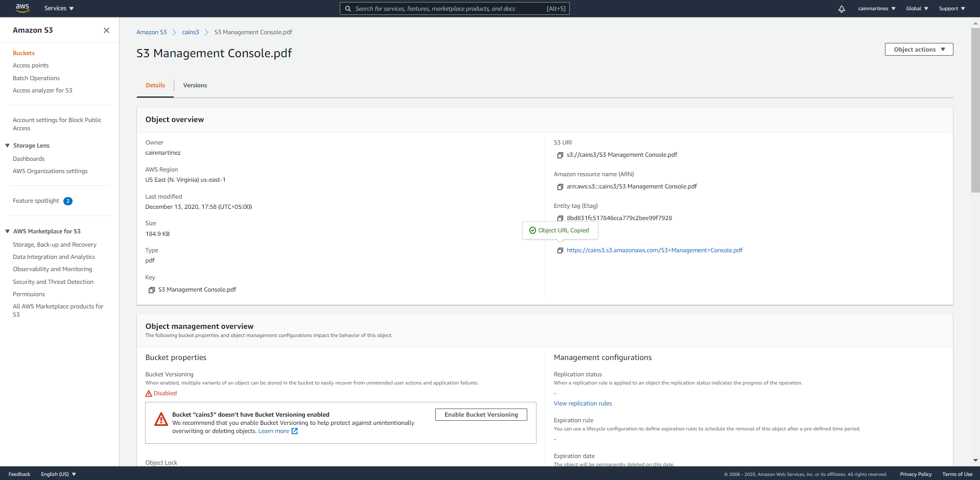Open Observability and Monitoring

[53, 269]
